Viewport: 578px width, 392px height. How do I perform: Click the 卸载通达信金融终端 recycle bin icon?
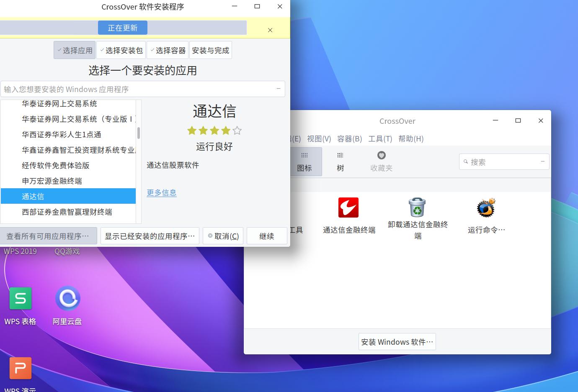tap(417, 208)
